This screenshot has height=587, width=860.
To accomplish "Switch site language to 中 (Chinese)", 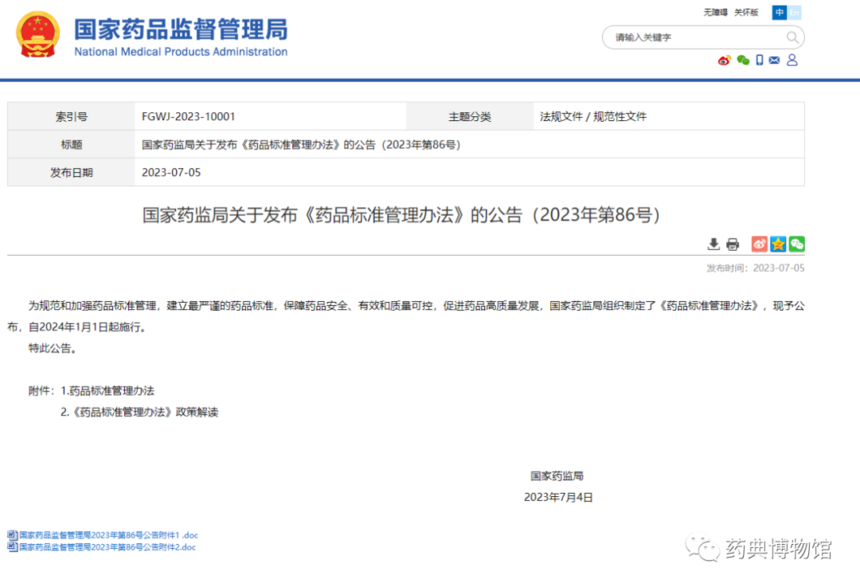I will pyautogui.click(x=779, y=13).
